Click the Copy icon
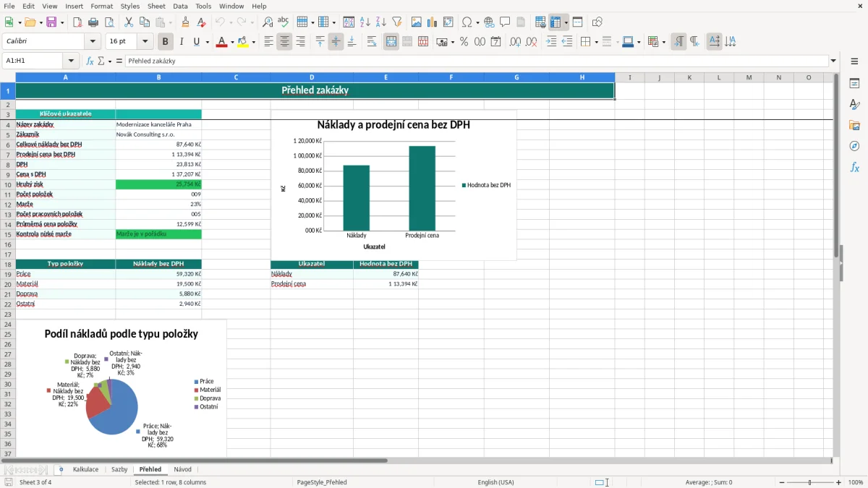The height and width of the screenshot is (488, 868). [144, 22]
